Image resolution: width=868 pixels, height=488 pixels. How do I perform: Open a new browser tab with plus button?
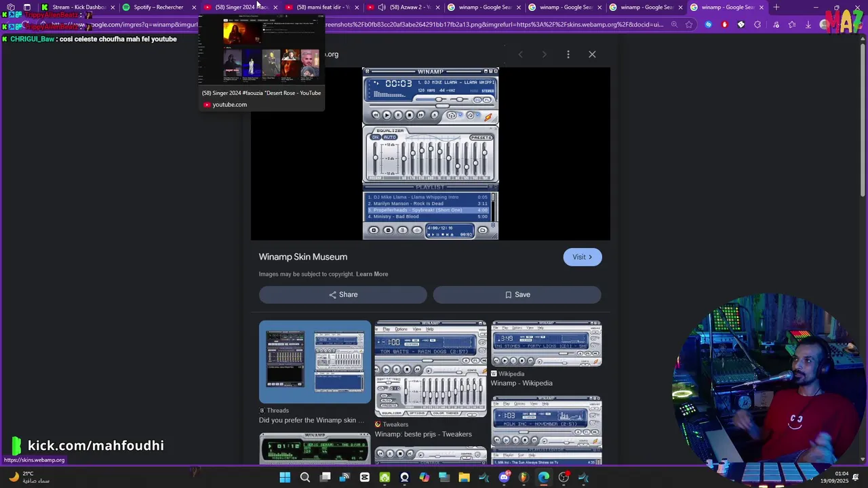click(776, 7)
